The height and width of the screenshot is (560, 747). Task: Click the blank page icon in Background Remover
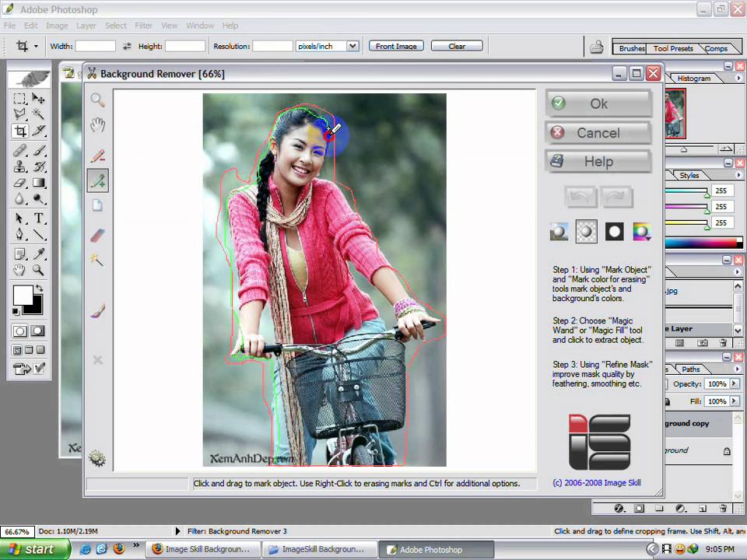point(98,205)
